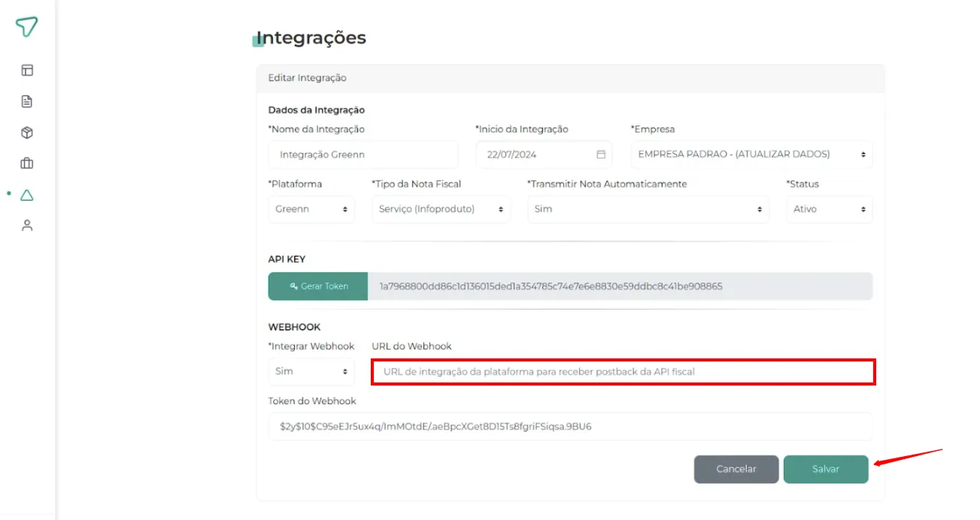This screenshot has width=980, height=520.
Task: Click the Salvar button
Action: (826, 469)
